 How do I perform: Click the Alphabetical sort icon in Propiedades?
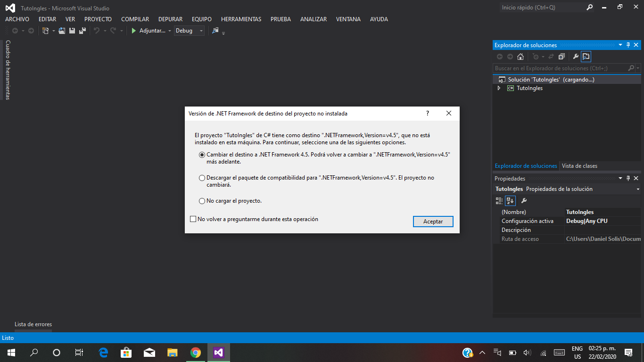(x=510, y=201)
